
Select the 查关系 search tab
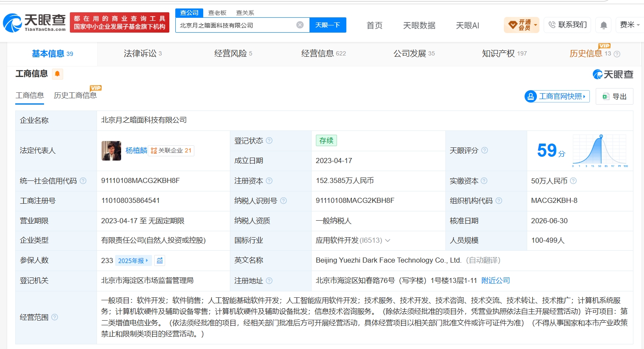tap(245, 13)
